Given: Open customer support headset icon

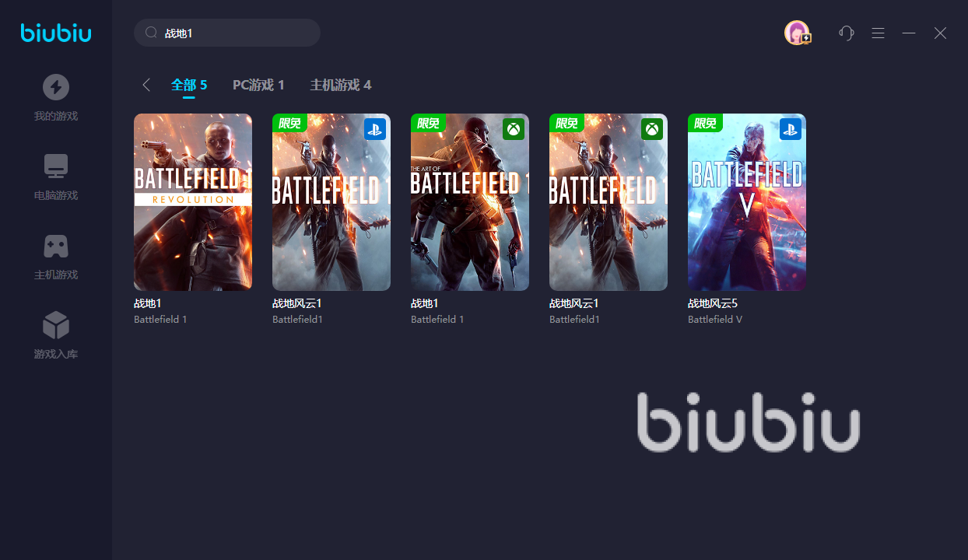Looking at the screenshot, I should [x=847, y=33].
